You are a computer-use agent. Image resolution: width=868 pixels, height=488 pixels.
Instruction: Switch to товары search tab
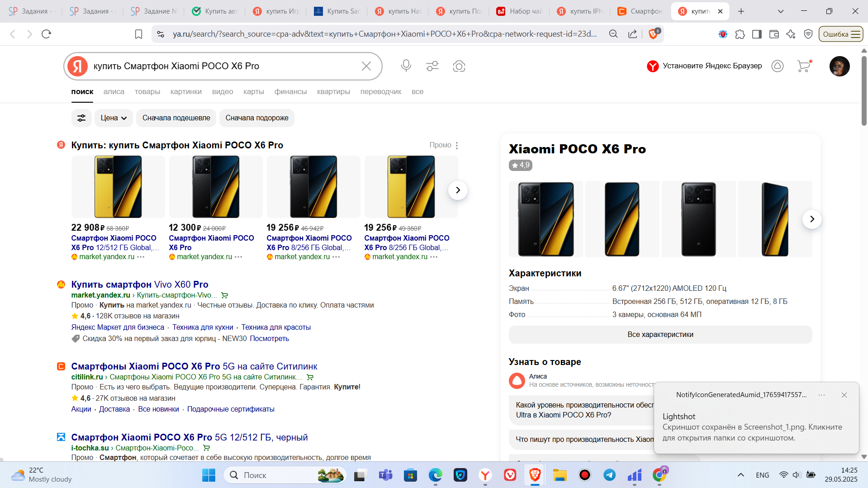click(147, 91)
